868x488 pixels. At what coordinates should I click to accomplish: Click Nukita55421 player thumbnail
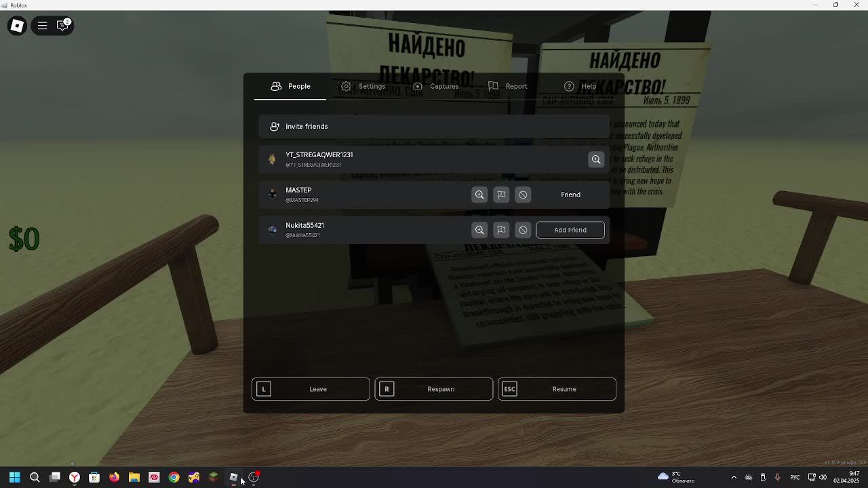(272, 230)
